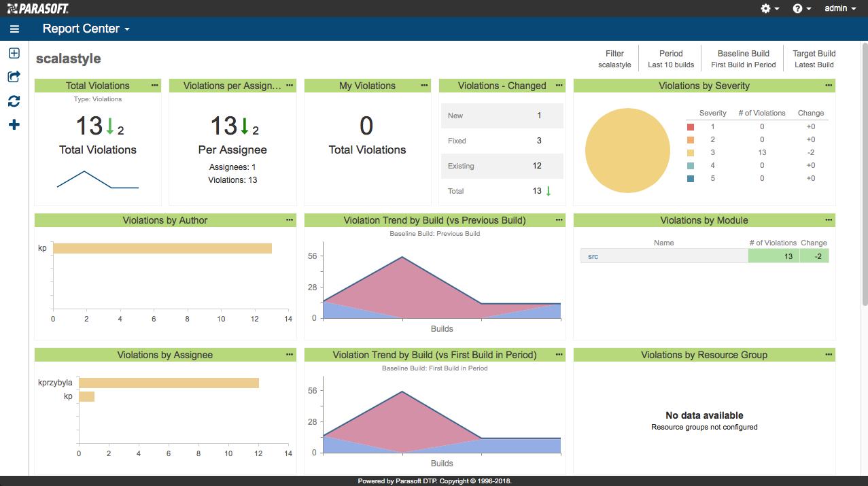
Task: Click the yellow severity pie chart
Action: pyautogui.click(x=628, y=150)
